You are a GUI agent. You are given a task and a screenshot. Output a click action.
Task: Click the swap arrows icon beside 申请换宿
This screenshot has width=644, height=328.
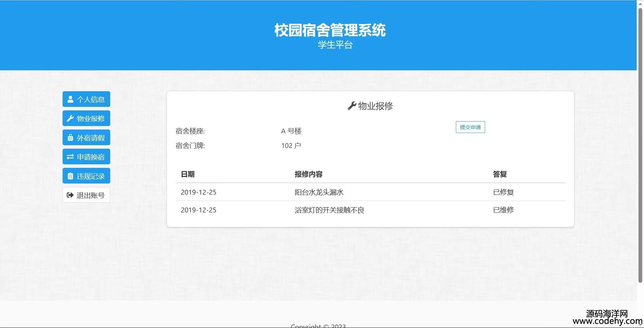click(x=70, y=157)
